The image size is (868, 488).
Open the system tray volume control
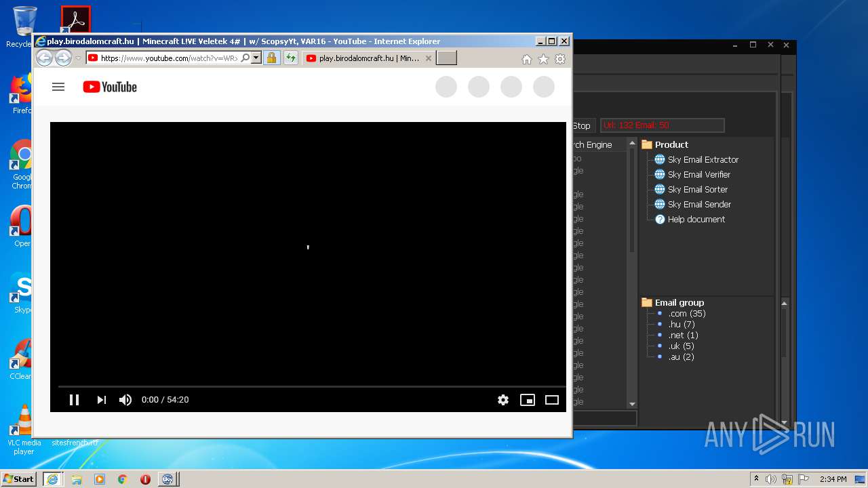(770, 479)
